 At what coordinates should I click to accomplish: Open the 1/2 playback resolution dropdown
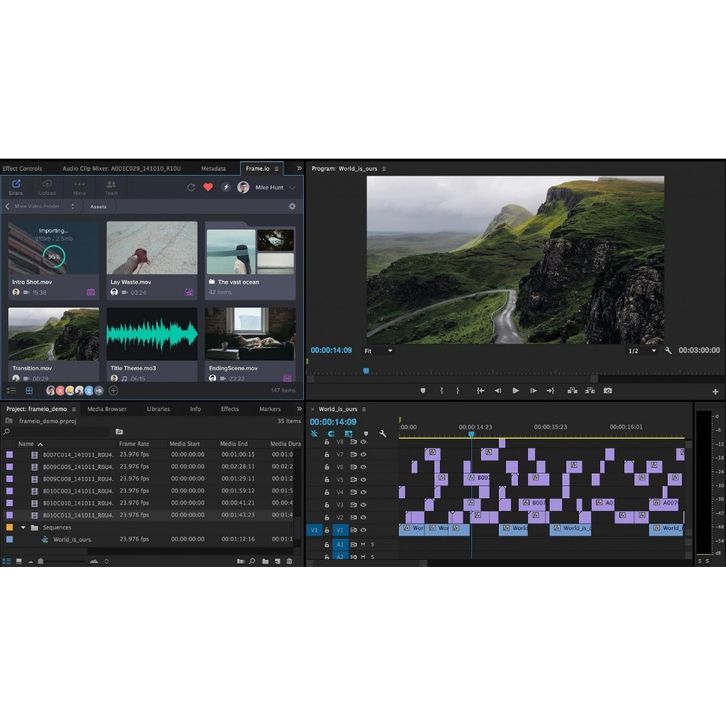(642, 351)
